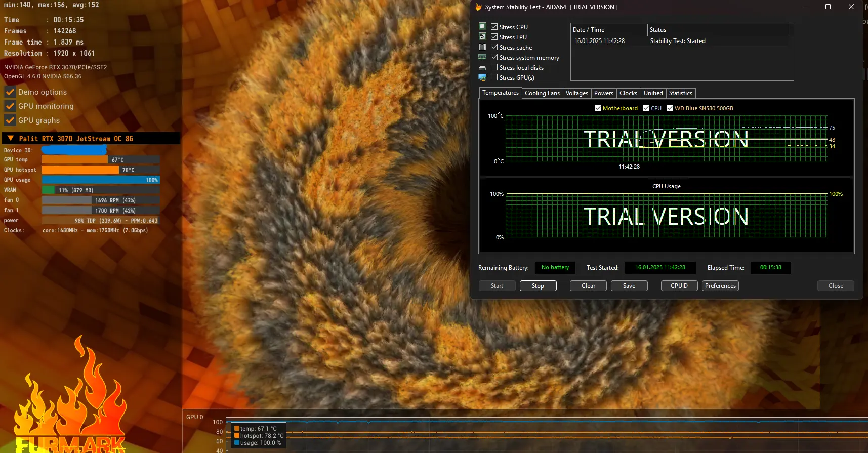
Task: Click the AIDA64 flame icon in title bar
Action: (x=478, y=7)
